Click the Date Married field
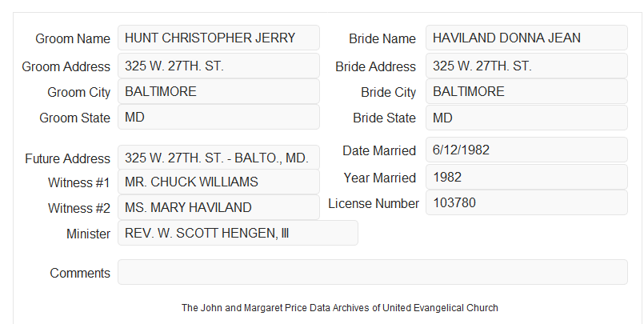644x324 pixels. 526,150
